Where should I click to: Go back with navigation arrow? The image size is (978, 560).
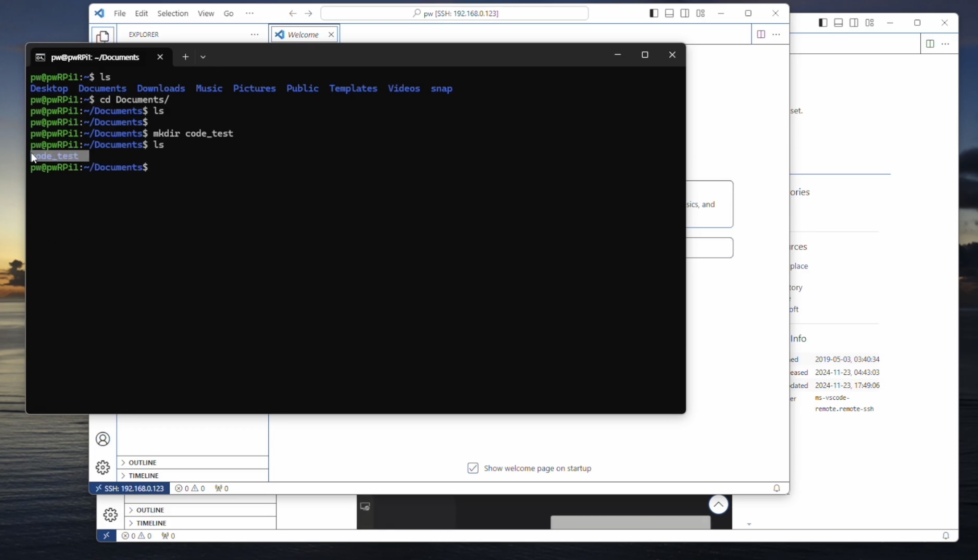[292, 13]
